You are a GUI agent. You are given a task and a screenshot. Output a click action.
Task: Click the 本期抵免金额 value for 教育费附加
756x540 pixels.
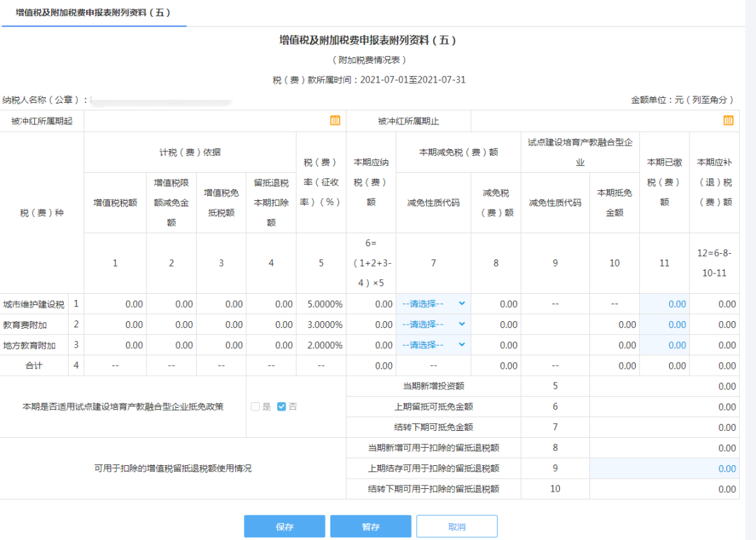pos(615,324)
